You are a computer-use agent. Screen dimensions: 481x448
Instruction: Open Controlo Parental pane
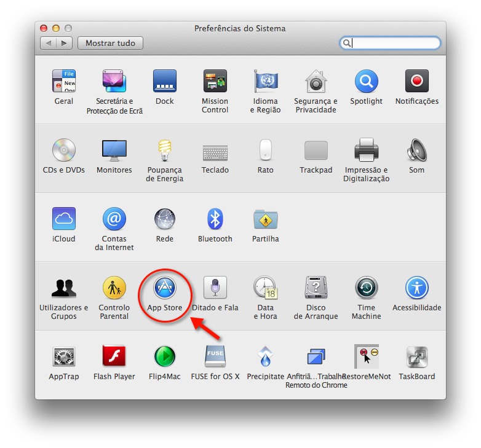(x=114, y=288)
